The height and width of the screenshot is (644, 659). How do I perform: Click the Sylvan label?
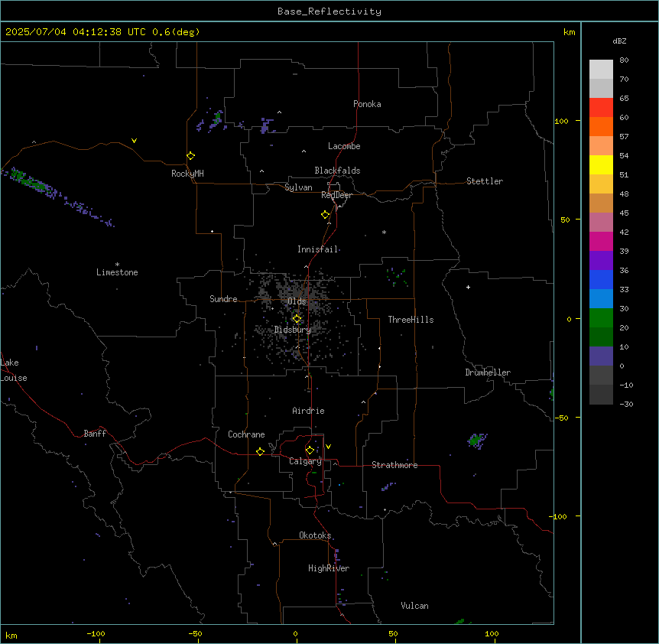(298, 187)
